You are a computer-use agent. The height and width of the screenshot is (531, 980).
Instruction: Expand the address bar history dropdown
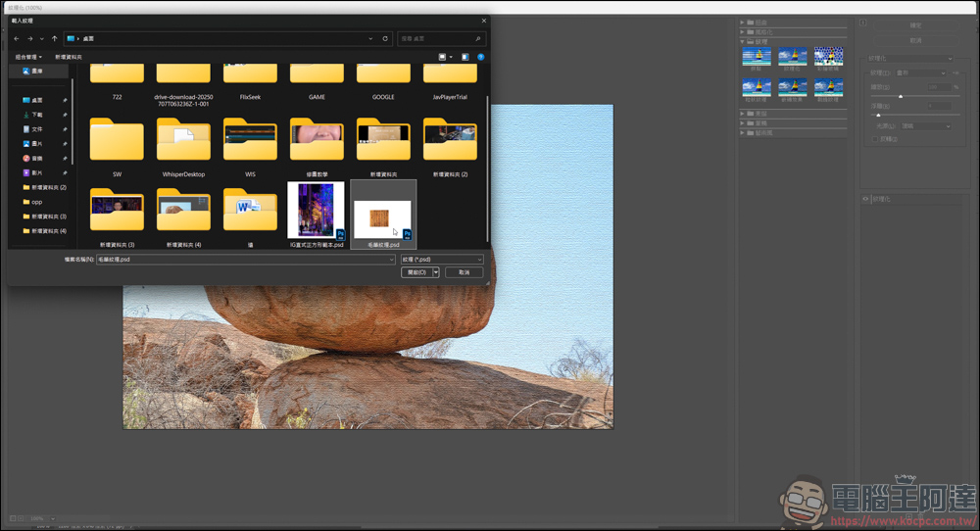click(370, 39)
